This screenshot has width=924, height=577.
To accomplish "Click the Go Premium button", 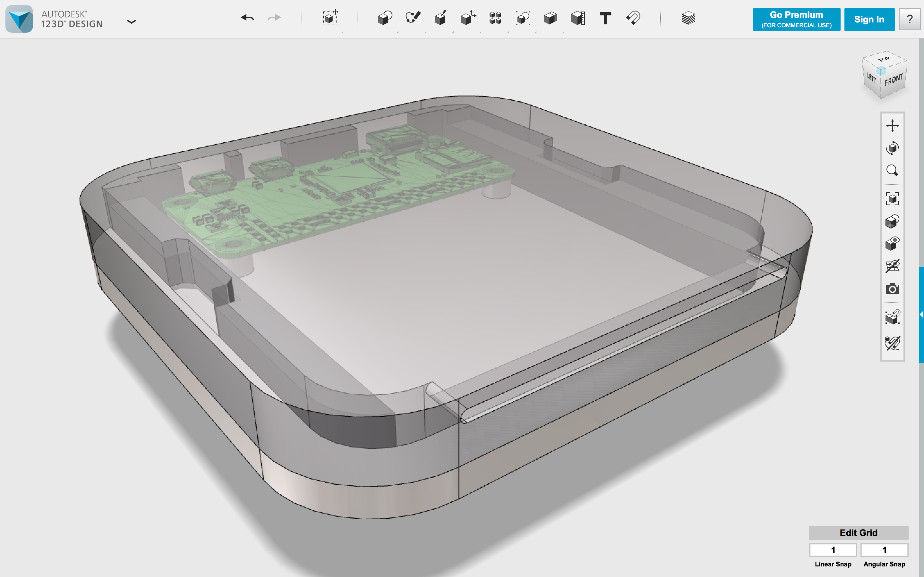I will pos(797,20).
